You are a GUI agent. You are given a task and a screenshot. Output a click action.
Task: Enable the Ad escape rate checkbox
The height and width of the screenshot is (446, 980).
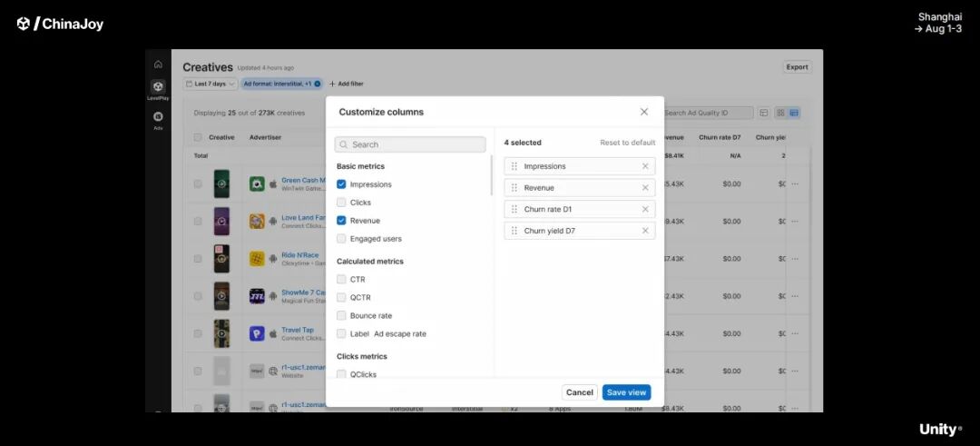pos(341,334)
